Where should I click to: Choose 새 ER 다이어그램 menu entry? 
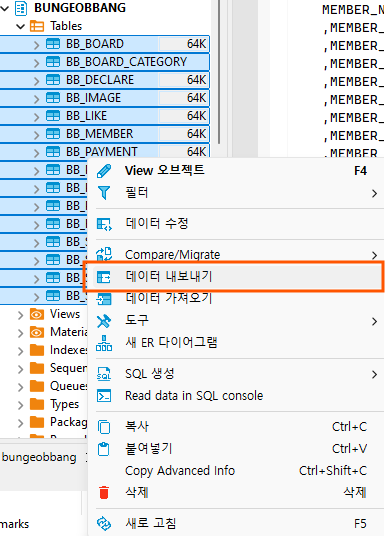tap(236, 343)
